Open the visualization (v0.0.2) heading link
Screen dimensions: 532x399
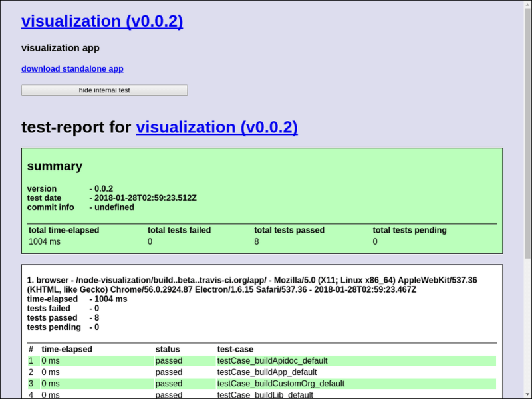[x=102, y=21]
